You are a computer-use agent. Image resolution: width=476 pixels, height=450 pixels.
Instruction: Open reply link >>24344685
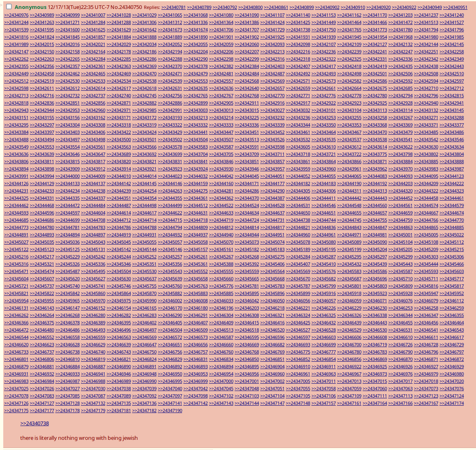[x=16, y=220]
